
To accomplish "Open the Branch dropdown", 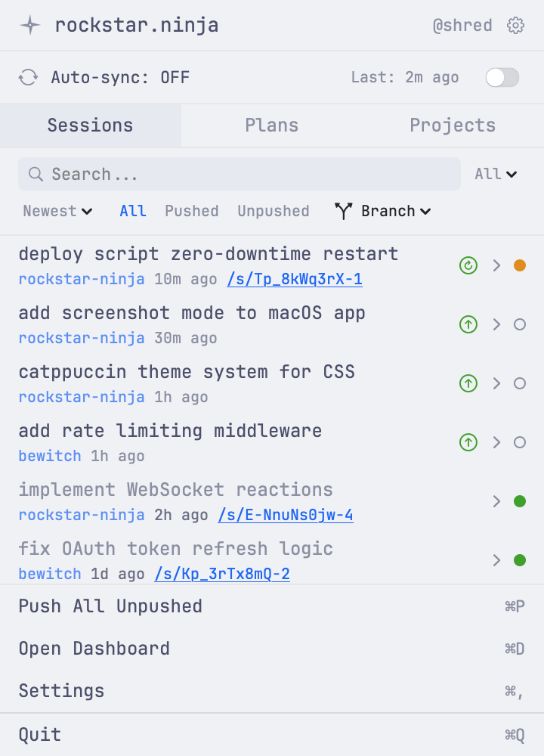I will point(390,211).
